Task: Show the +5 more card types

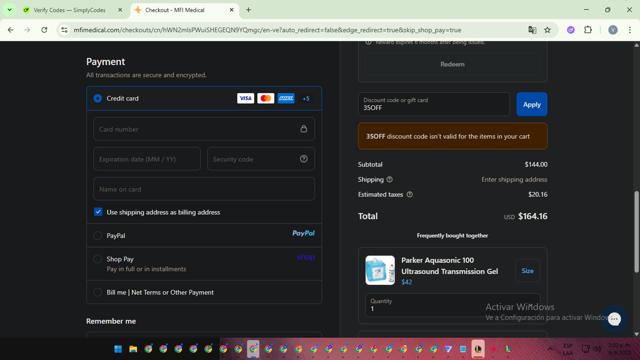Action: (306, 99)
